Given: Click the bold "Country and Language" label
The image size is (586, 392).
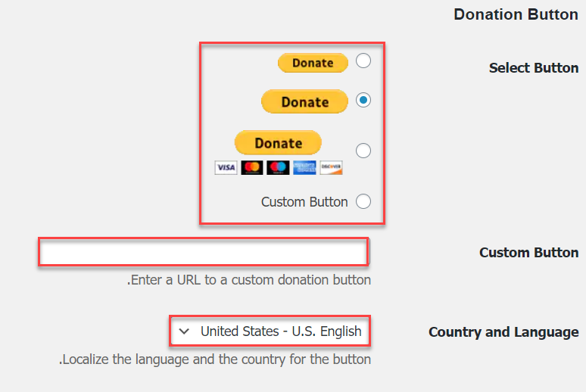Looking at the screenshot, I should (x=503, y=332).
